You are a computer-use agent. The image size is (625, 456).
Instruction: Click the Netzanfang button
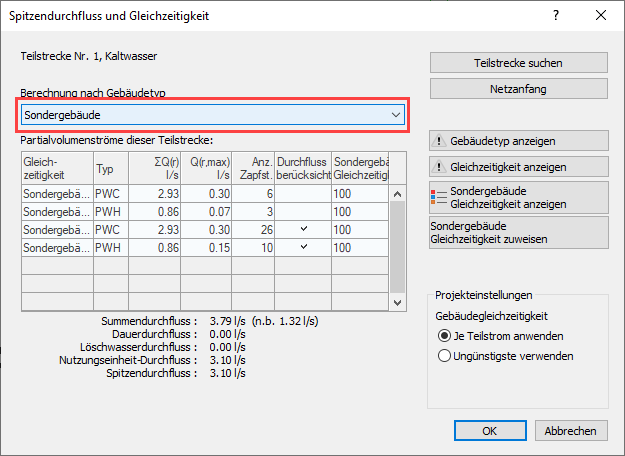pos(519,89)
